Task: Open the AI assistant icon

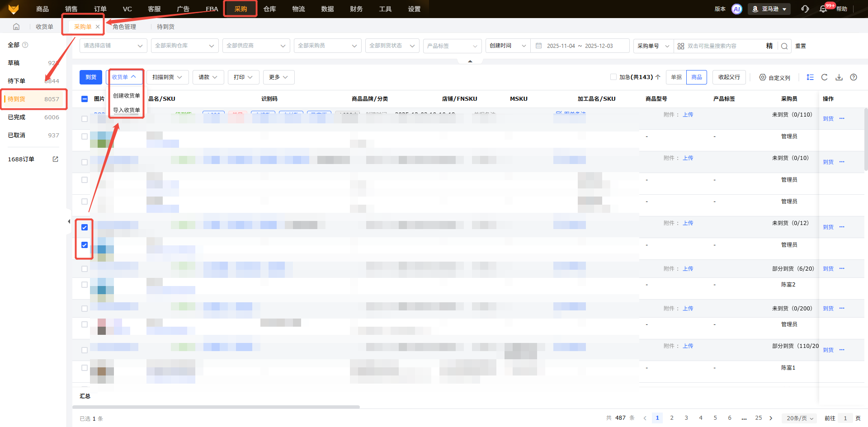Action: click(x=737, y=9)
